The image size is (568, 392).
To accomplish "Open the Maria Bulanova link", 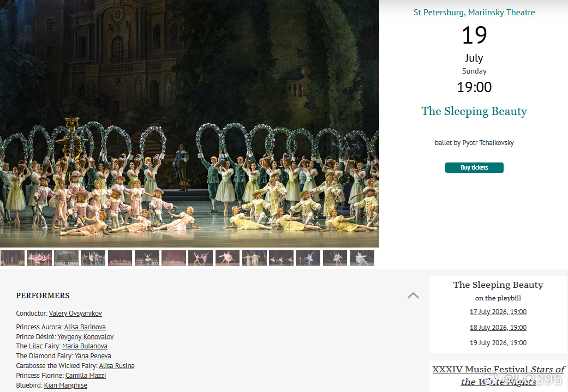I will [x=85, y=346].
